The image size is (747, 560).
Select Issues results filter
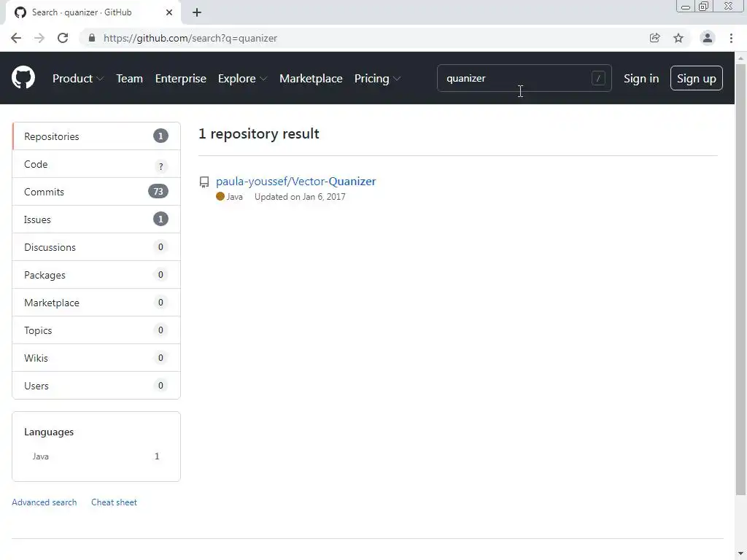pos(96,219)
